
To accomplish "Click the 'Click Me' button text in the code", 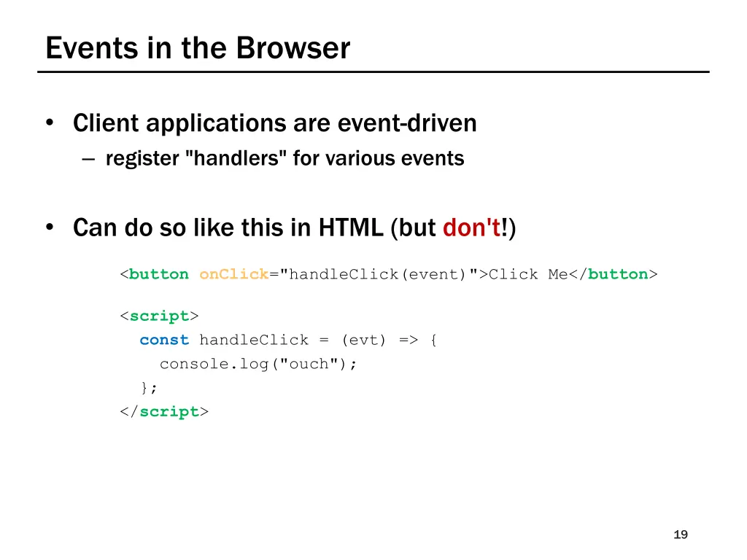I will pos(528,274).
